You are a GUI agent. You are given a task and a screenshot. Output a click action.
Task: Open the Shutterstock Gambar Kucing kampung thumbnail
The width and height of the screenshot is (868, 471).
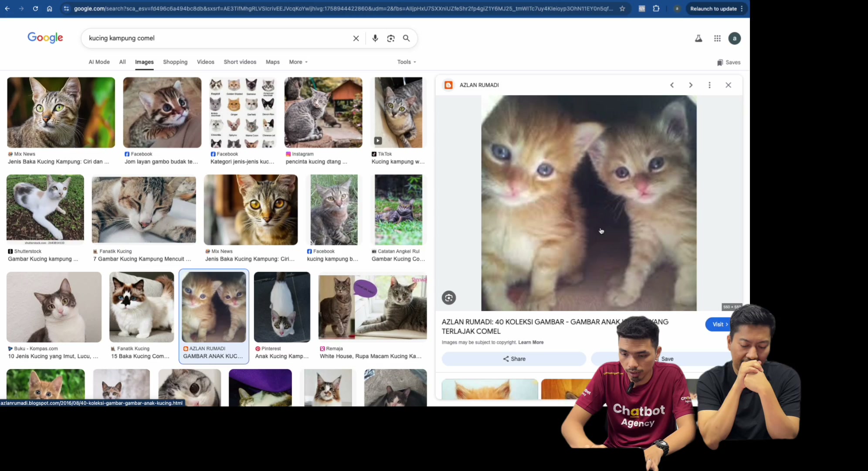pyautogui.click(x=45, y=209)
